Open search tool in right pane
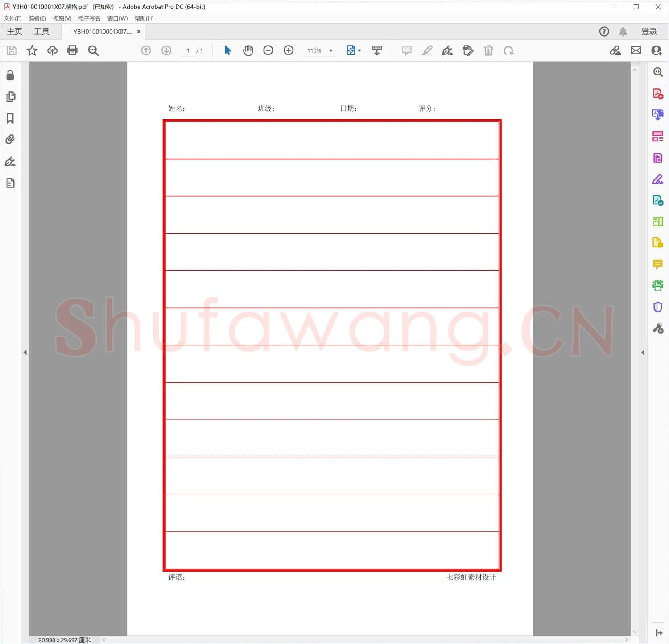The height and width of the screenshot is (644, 669). (658, 72)
